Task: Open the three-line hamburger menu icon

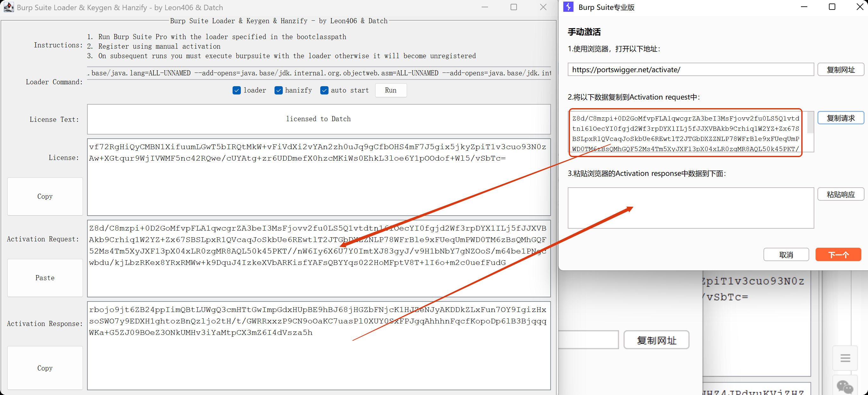Action: click(x=845, y=358)
